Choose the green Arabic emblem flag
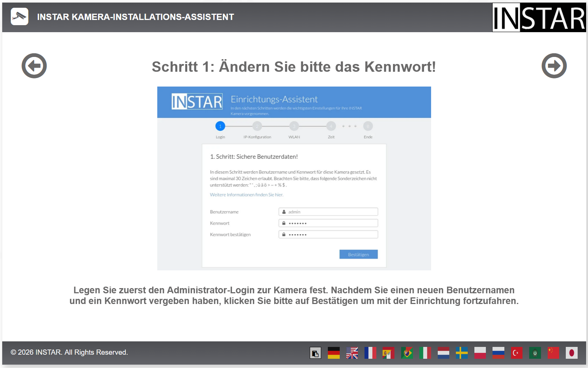Viewport: 588px width, 368px height. (x=535, y=353)
